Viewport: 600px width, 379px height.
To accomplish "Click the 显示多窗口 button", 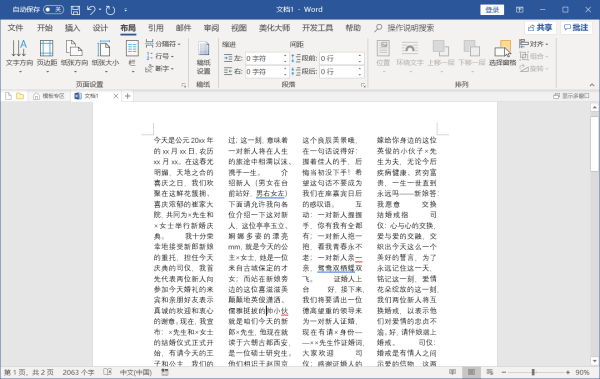I will 571,96.
